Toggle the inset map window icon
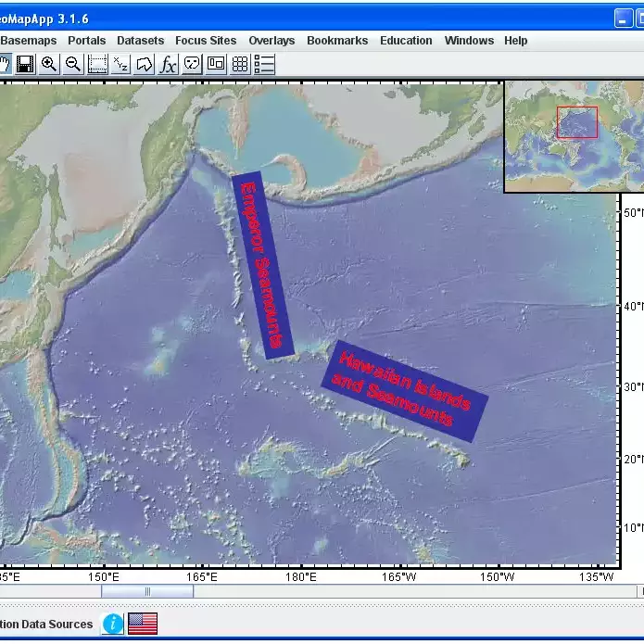The width and height of the screenshot is (644, 644). point(216,64)
